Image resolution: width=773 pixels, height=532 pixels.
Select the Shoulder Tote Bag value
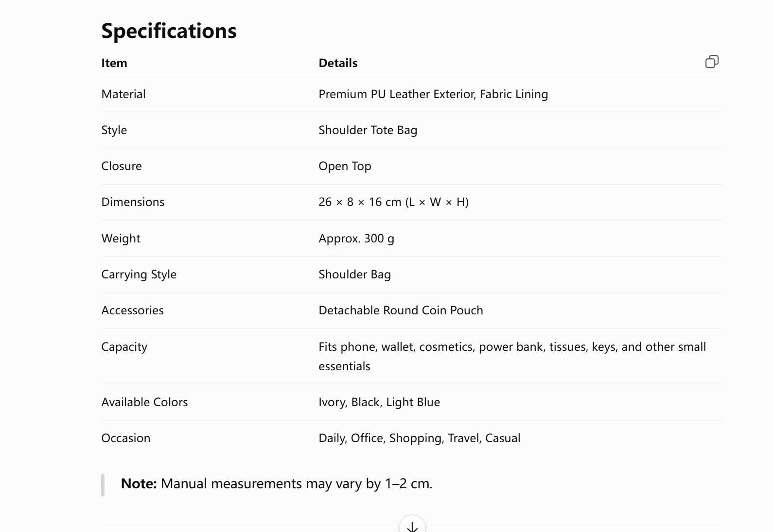pyautogui.click(x=368, y=130)
